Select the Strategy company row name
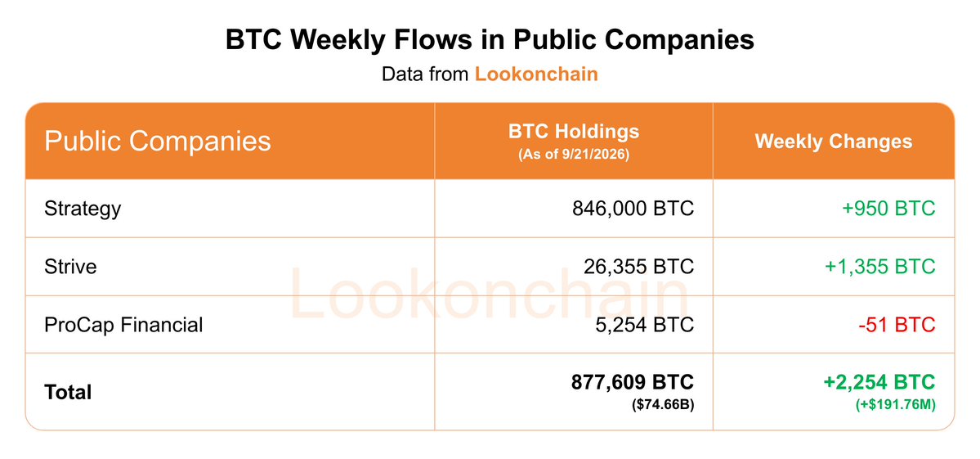The height and width of the screenshot is (459, 980). tap(83, 209)
